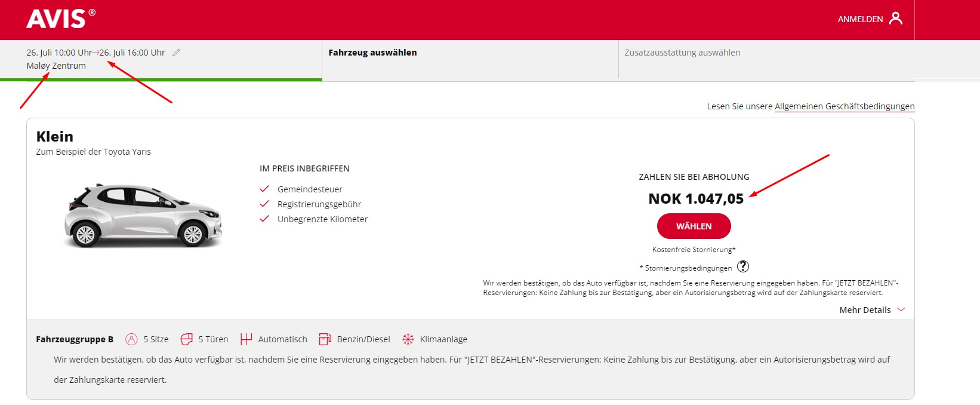The image size is (980, 405).
Task: Click the 5 Türen label
Action: (213, 339)
